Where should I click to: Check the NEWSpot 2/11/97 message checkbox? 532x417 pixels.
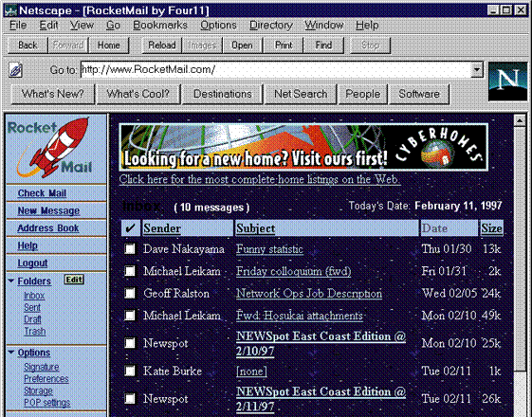130,398
